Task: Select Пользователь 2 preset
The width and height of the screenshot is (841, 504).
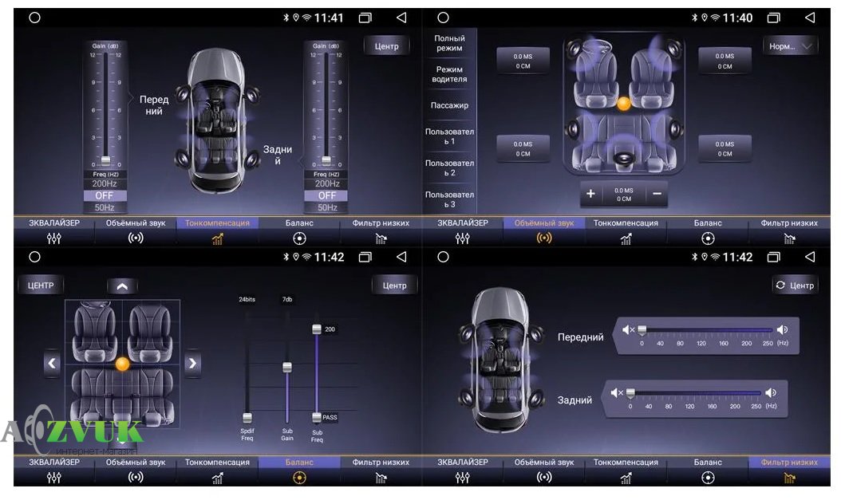Action: (449, 167)
